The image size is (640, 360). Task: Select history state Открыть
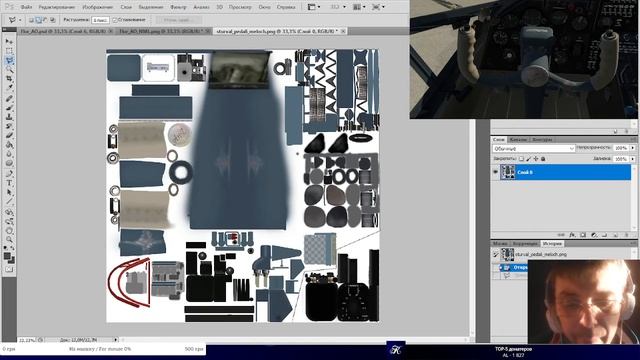514,267
